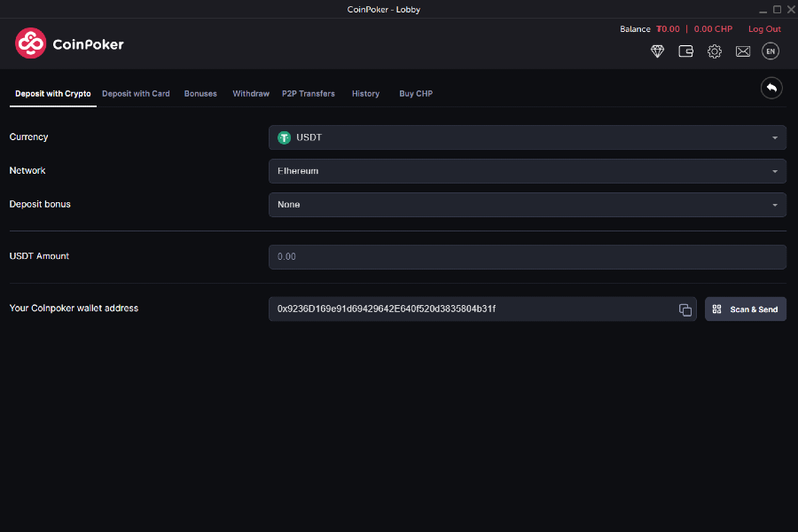The image size is (798, 532).
Task: Go back using the arrow icon
Action: (771, 88)
